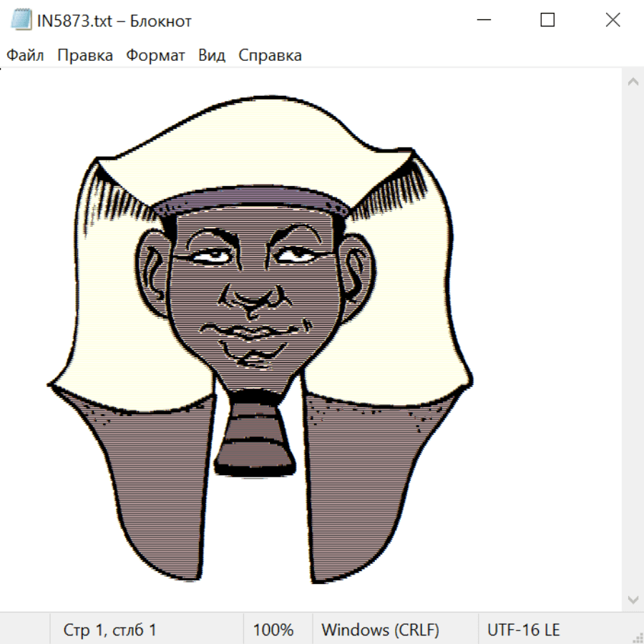Viewport: 644px width, 644px height.
Task: Maximize the Блокнот window
Action: [x=547, y=20]
